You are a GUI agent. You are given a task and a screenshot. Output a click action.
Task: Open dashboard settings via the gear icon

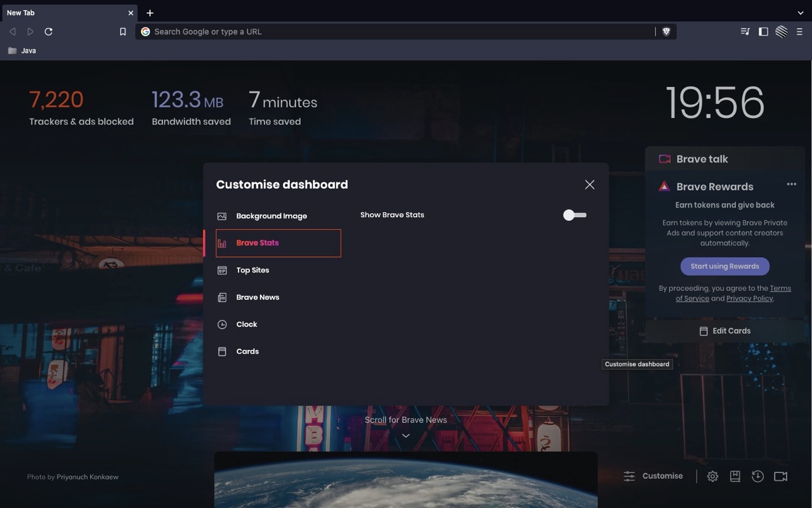coord(712,476)
